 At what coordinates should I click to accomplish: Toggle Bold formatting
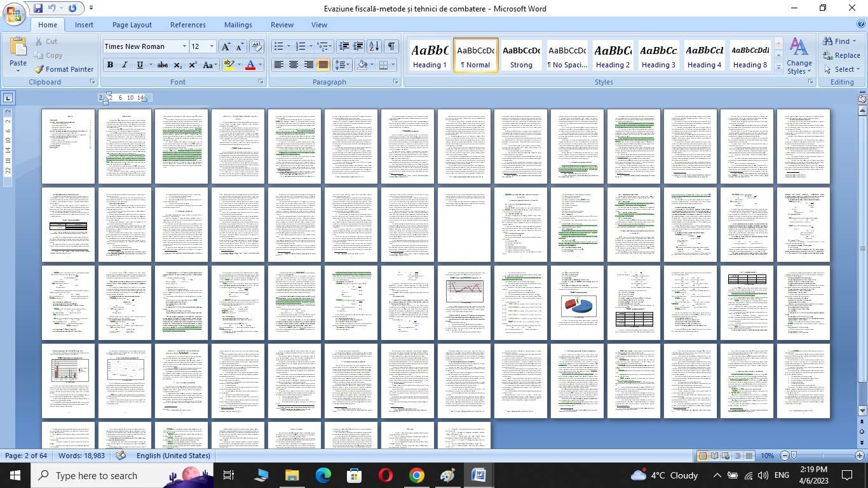(110, 65)
